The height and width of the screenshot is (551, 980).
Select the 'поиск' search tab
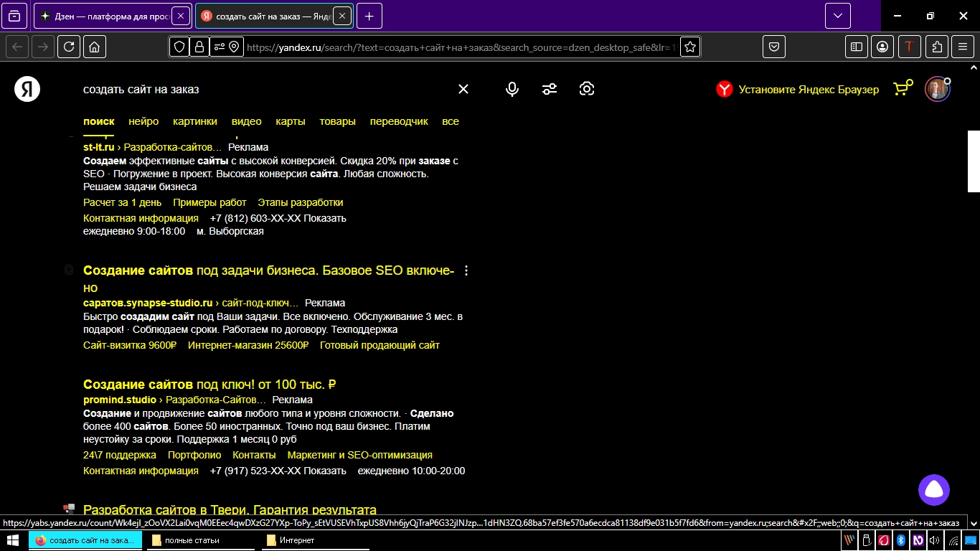[x=99, y=121]
